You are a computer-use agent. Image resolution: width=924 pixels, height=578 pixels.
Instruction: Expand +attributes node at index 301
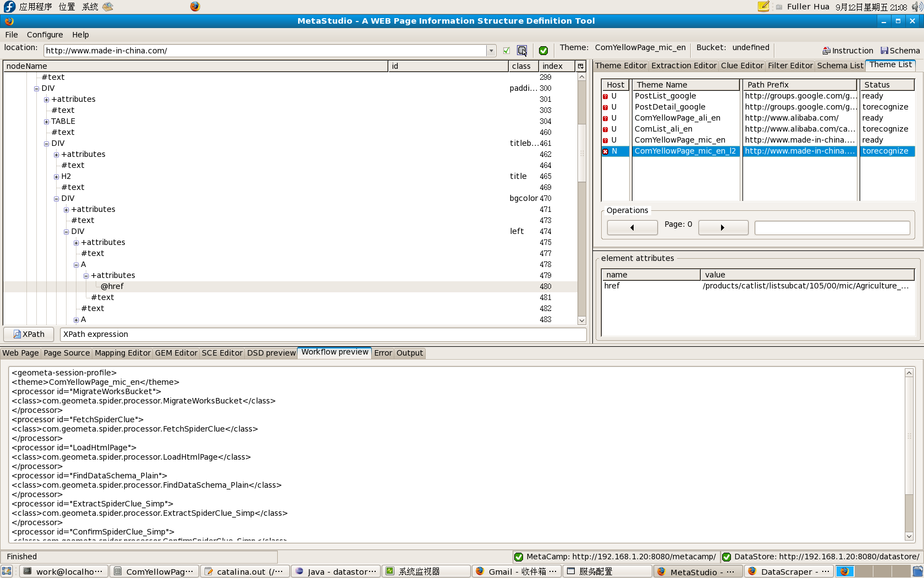tap(47, 100)
